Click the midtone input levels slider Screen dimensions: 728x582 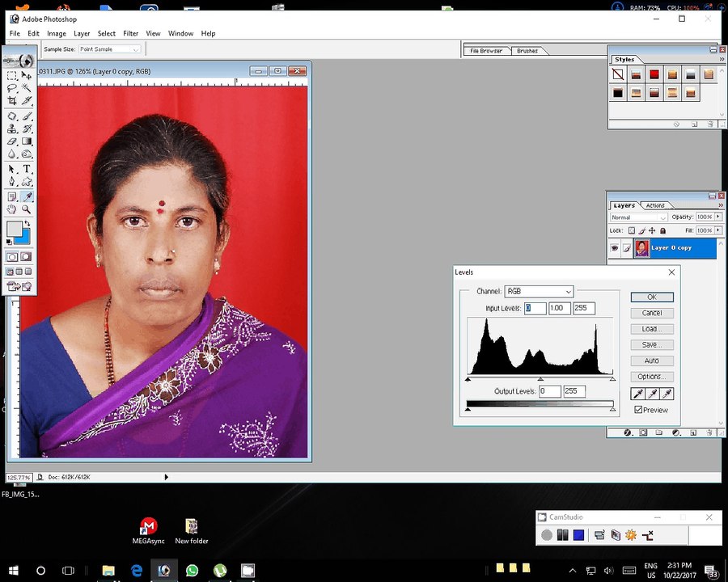pos(540,379)
